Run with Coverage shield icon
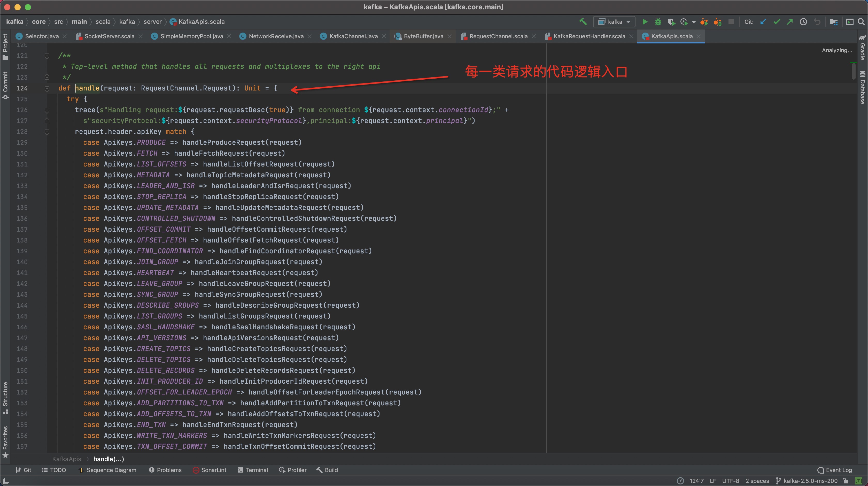The width and height of the screenshot is (868, 486). [x=671, y=22]
